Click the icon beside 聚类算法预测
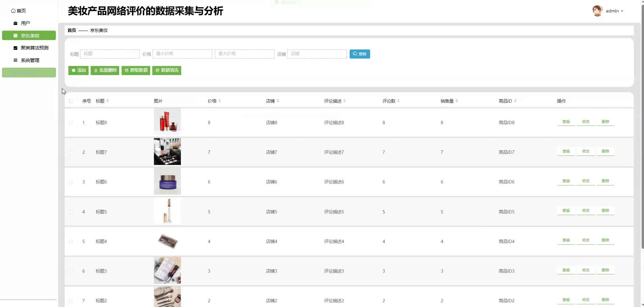The height and width of the screenshot is (307, 644). (x=15, y=48)
